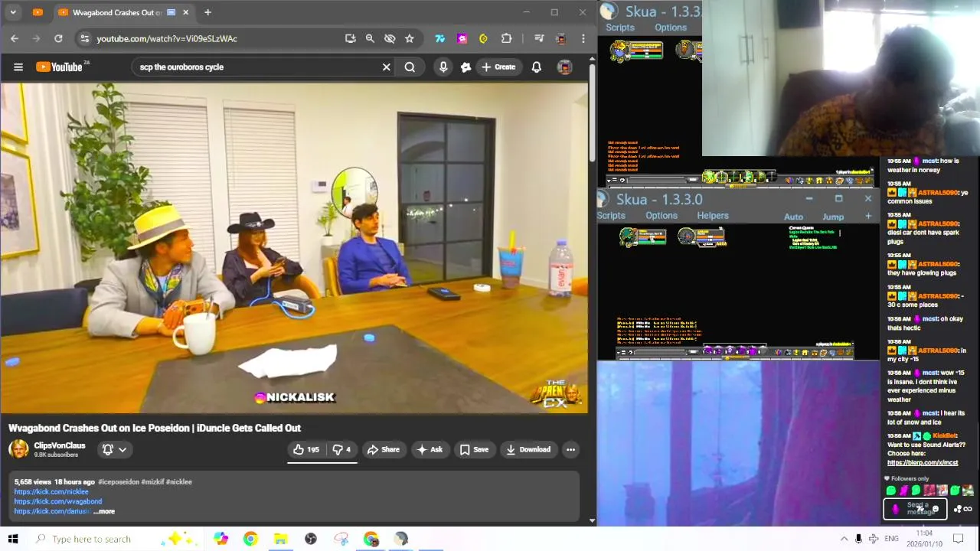Viewport: 980px width, 551px height.
Task: Reload the YouTube page
Action: [x=58, y=38]
